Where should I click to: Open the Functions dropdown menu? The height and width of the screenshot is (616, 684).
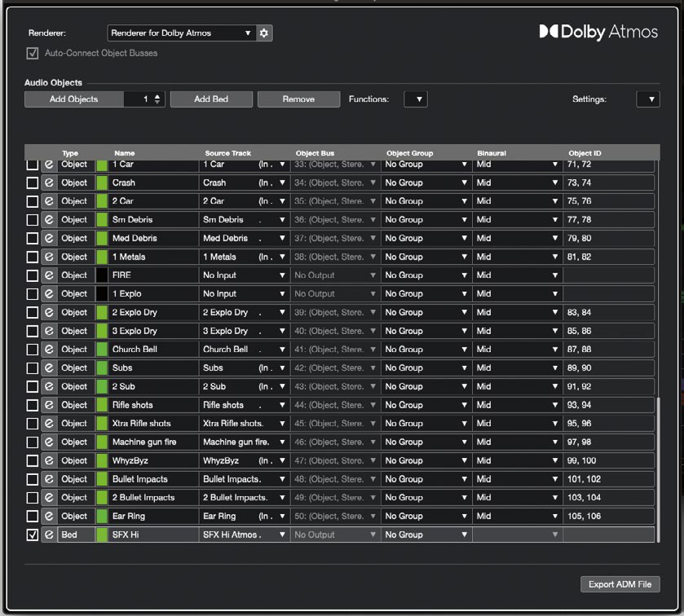415,99
